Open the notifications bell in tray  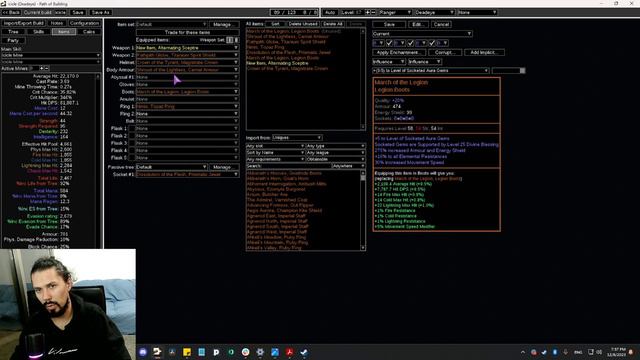pos(631,352)
